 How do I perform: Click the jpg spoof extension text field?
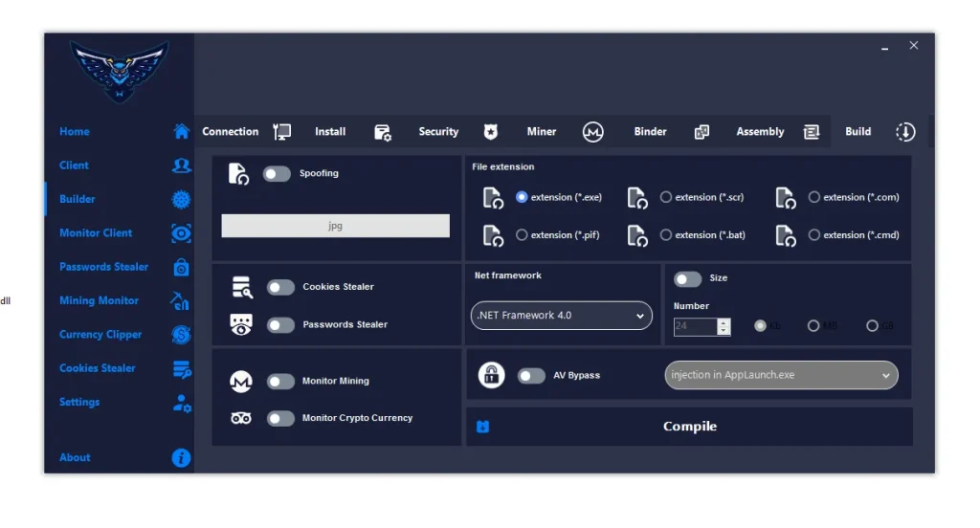(335, 226)
